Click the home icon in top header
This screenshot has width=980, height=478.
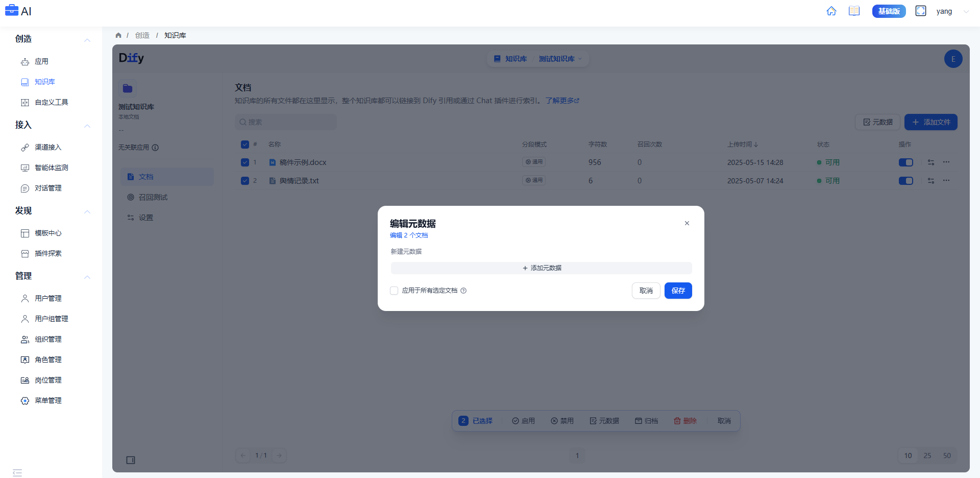(x=831, y=11)
